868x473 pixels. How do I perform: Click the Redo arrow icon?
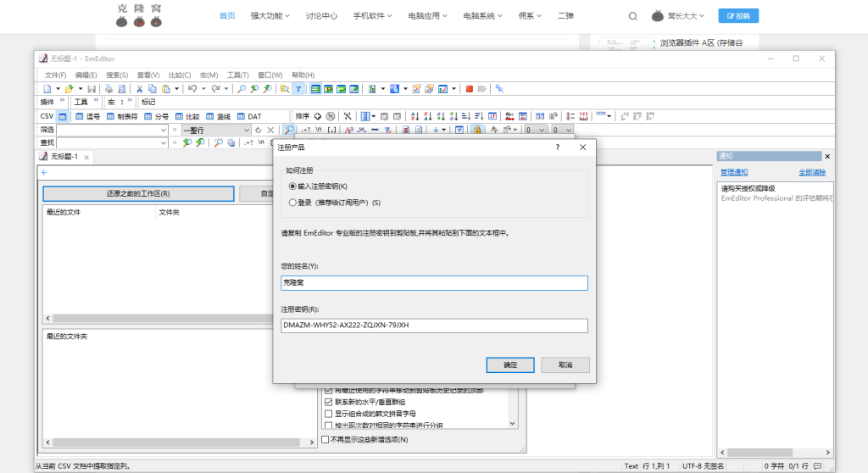215,89
